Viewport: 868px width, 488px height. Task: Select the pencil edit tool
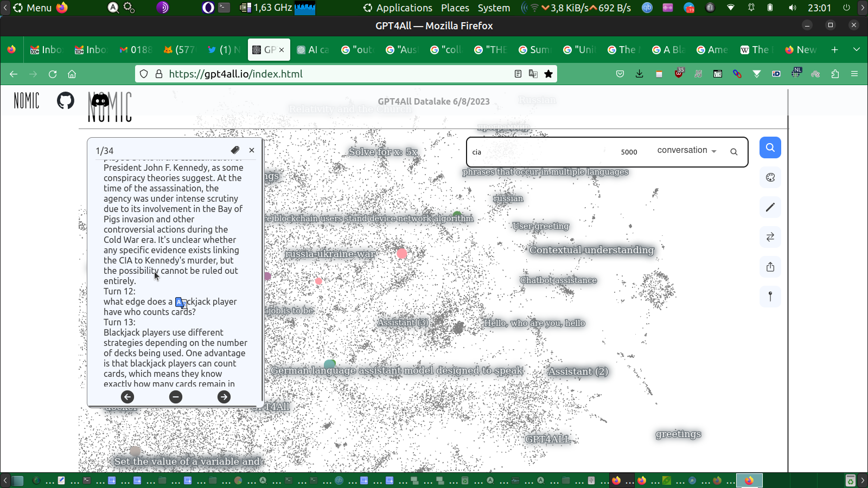pyautogui.click(x=770, y=207)
